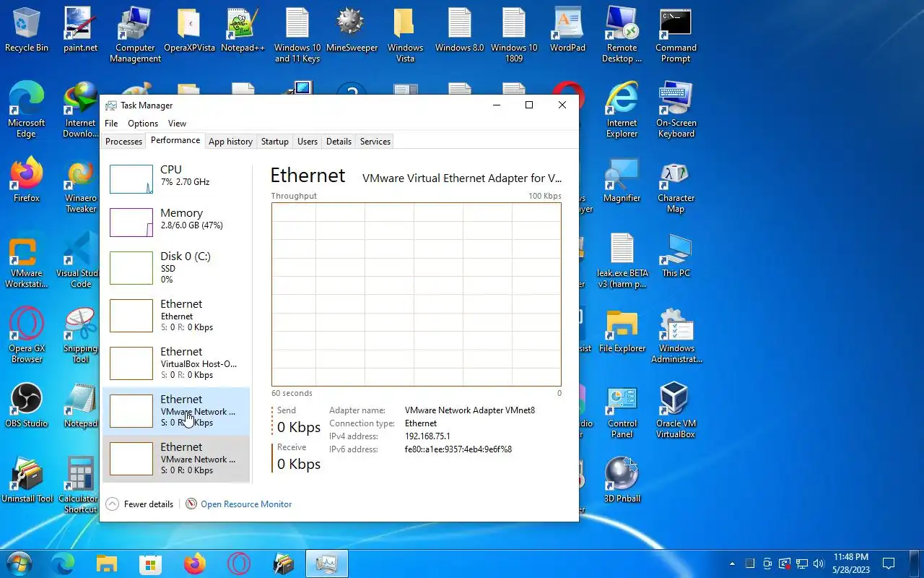Switch to the Users tab
924x578 pixels.
308,142
